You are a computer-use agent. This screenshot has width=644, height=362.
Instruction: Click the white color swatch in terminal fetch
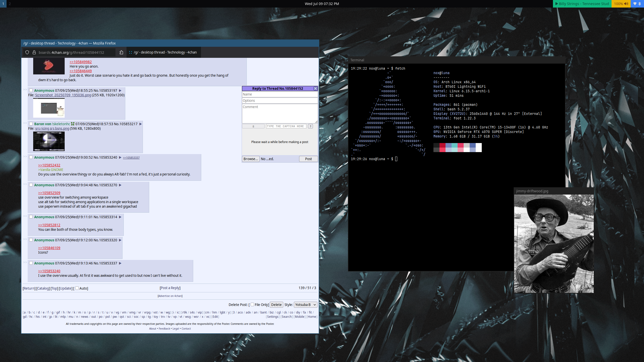479,145
